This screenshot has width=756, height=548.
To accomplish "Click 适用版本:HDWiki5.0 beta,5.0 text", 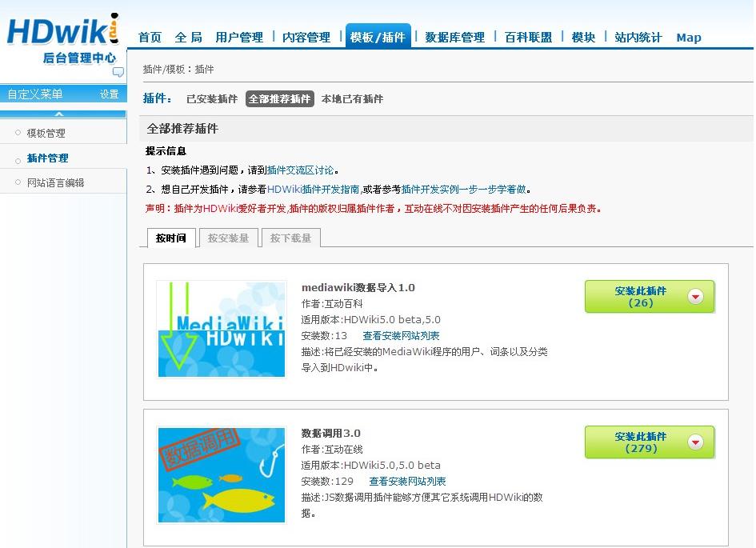I will coord(370,319).
